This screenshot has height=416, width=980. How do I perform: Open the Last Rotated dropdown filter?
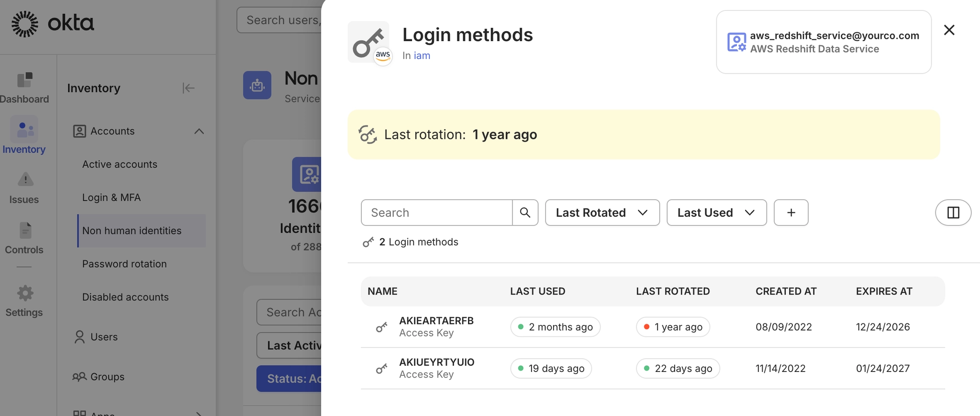pyautogui.click(x=602, y=213)
